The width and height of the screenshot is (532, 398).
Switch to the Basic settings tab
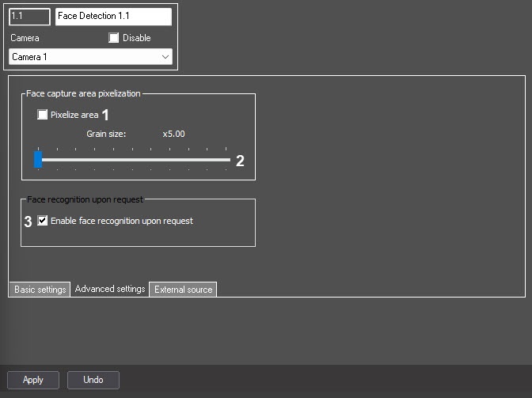[40, 290]
